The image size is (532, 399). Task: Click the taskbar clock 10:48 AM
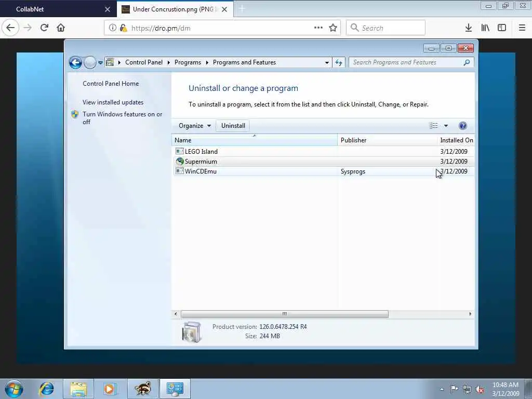[505, 385]
